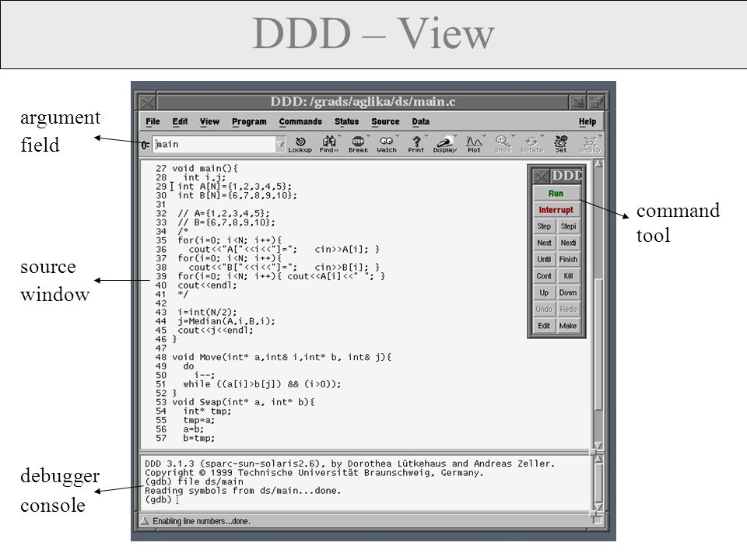
Task: Click the source window vertical scrollbar thumb
Action: [598, 343]
